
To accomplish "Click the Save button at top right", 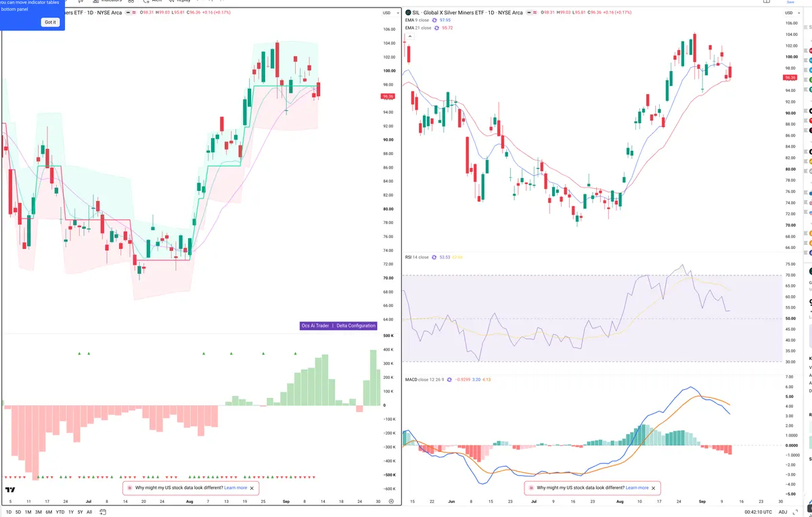I will click(x=790, y=2).
